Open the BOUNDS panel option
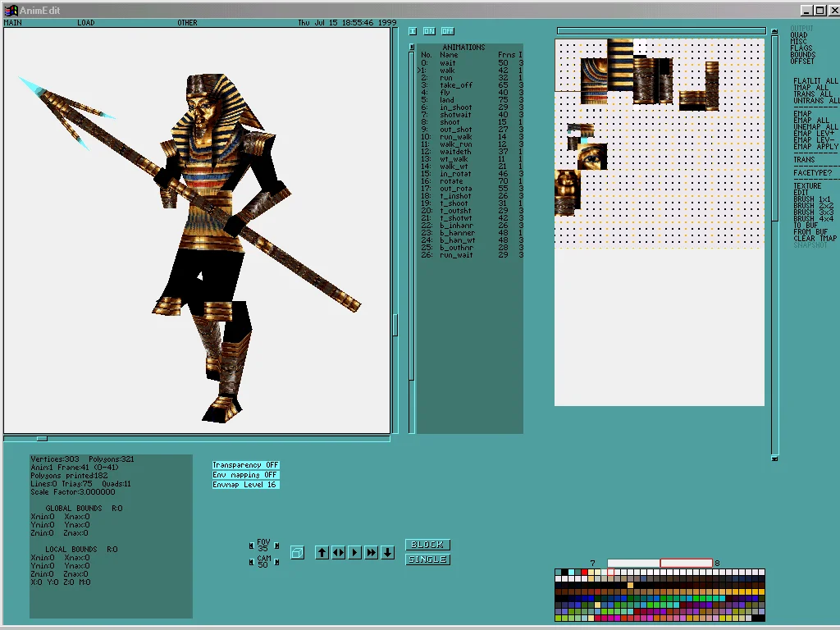840x630 pixels. point(802,55)
